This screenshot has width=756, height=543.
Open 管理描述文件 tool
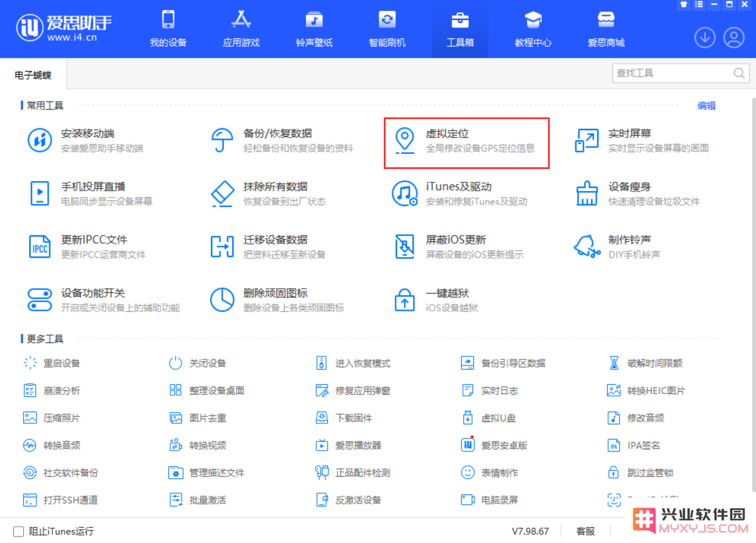(x=207, y=472)
